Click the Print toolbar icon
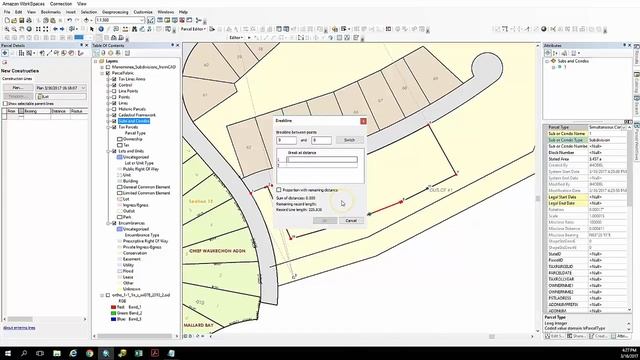Screen dimensions: 640x360 [x=29, y=20]
